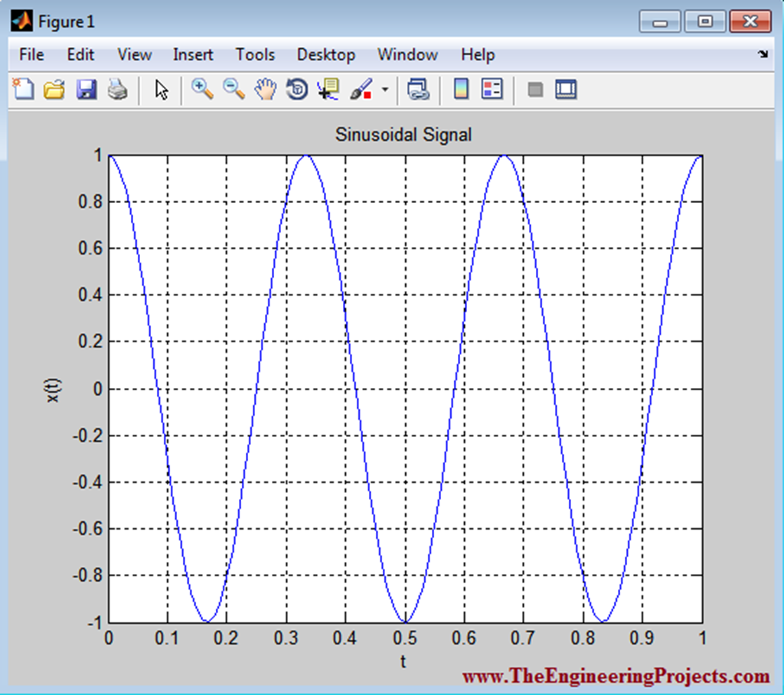Select the Zoom Out tool

(x=232, y=89)
